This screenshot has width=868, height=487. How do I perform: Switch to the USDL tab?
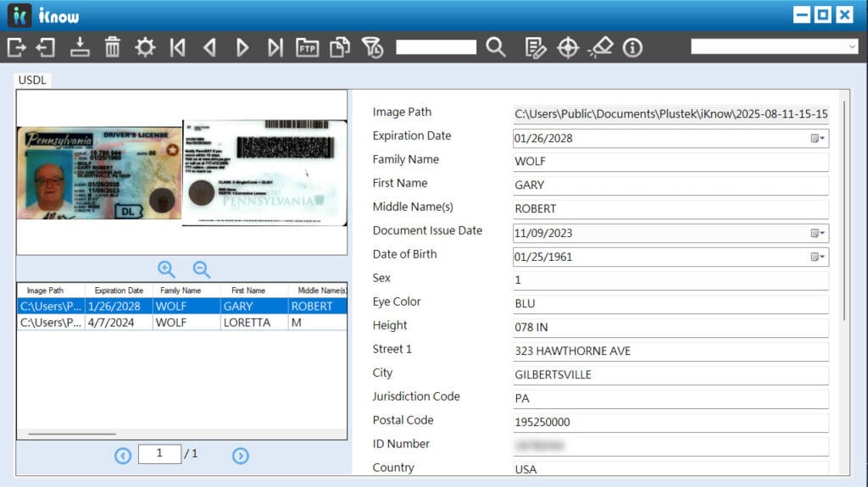[x=32, y=80]
